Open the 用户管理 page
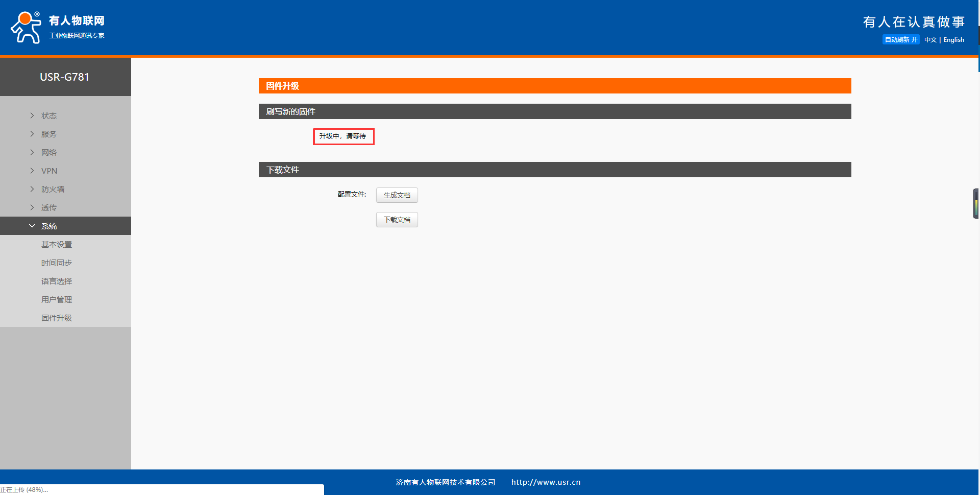The height and width of the screenshot is (495, 980). [57, 300]
